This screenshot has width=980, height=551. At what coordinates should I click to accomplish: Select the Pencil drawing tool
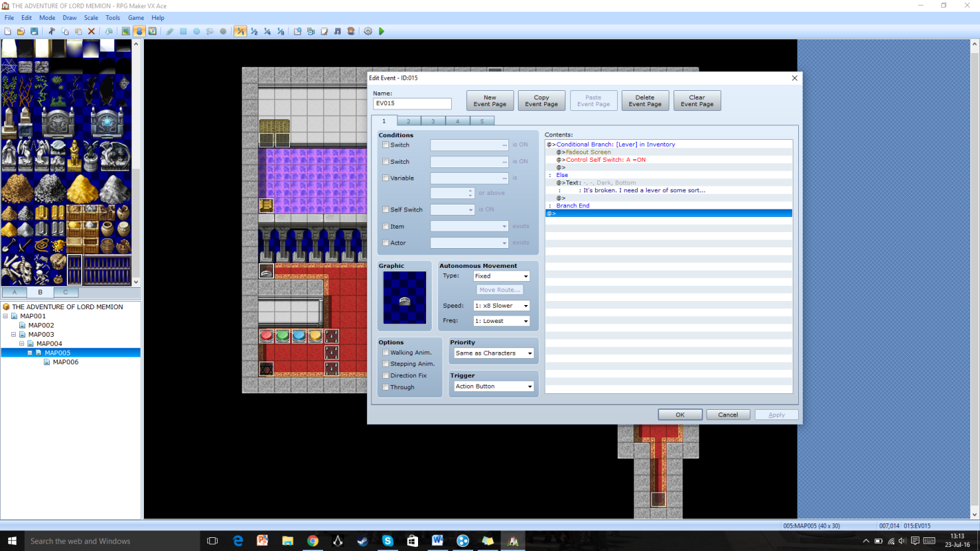170,31
